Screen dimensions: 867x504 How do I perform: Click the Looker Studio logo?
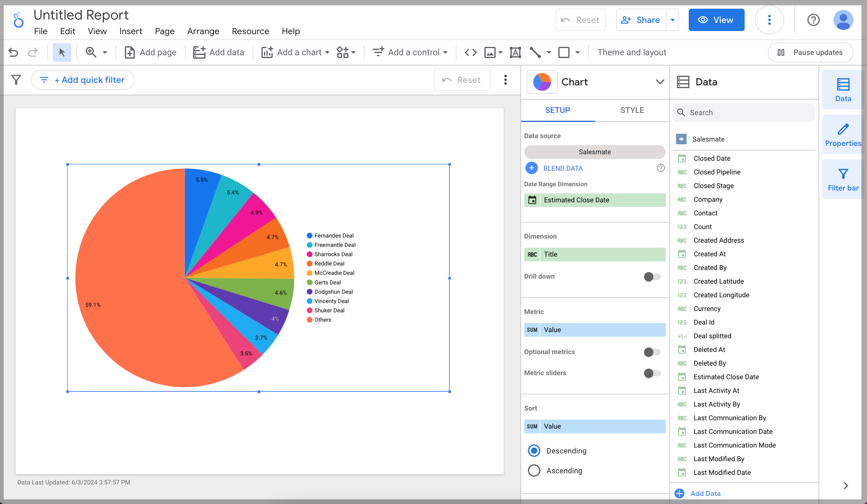(18, 20)
